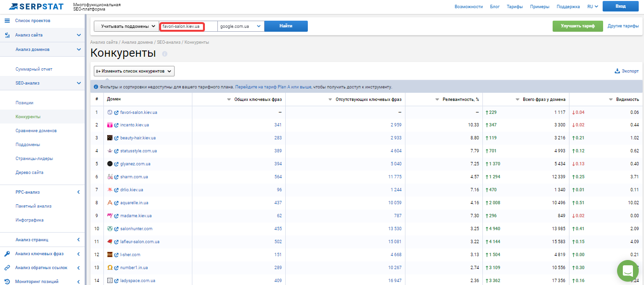Viewport: 644px width, 285px height.
Task: Click the Вход login button
Action: pos(620,6)
